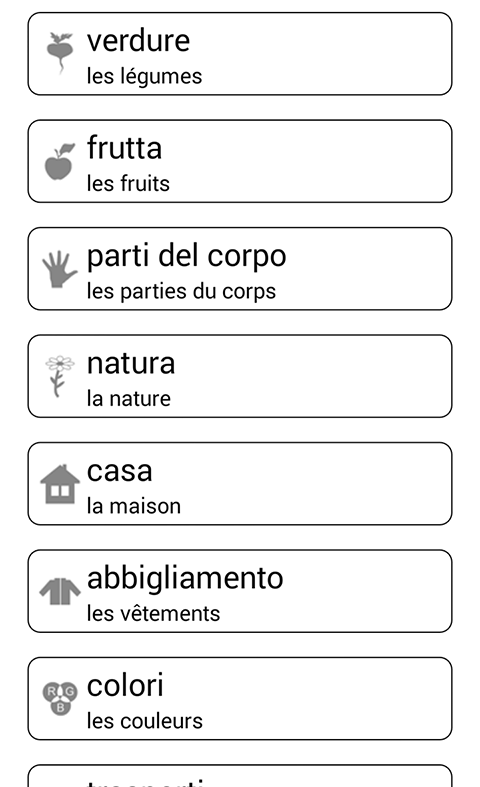Click the 'les fruits' subtitle
This screenshot has height=787, width=480.
pyautogui.click(x=128, y=184)
